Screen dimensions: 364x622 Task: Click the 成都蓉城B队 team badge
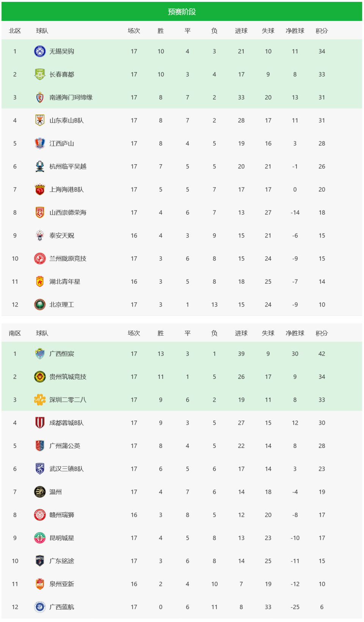click(40, 423)
